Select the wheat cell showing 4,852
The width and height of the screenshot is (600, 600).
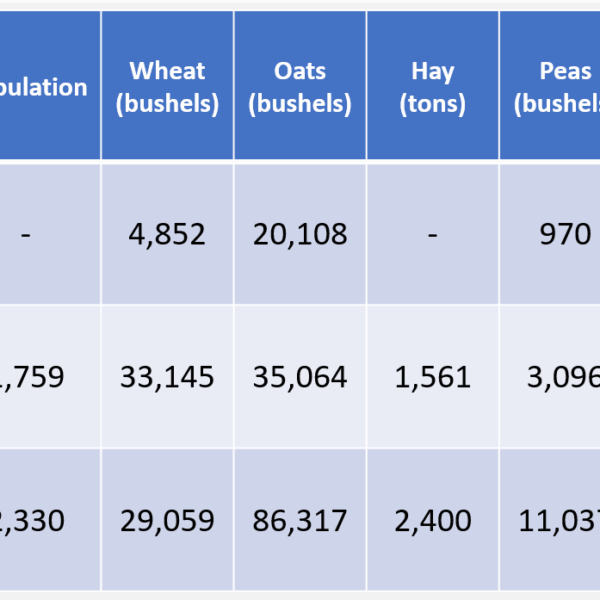[x=167, y=234]
